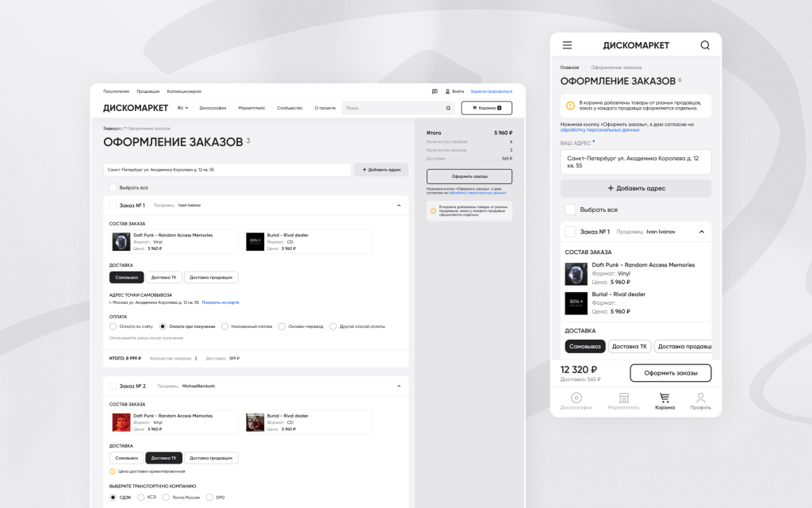The image size is (812, 508).
Task: Click Оформить заказы in desktop sidebar
Action: point(469,176)
